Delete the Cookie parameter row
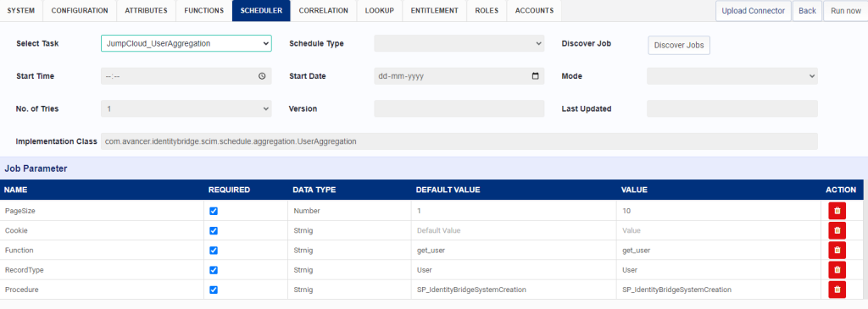 click(x=837, y=230)
